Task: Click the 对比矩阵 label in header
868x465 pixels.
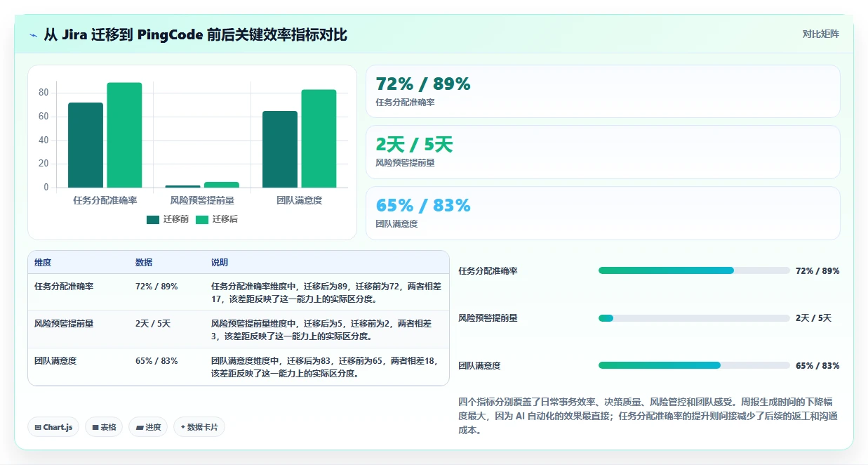Action: click(820, 34)
